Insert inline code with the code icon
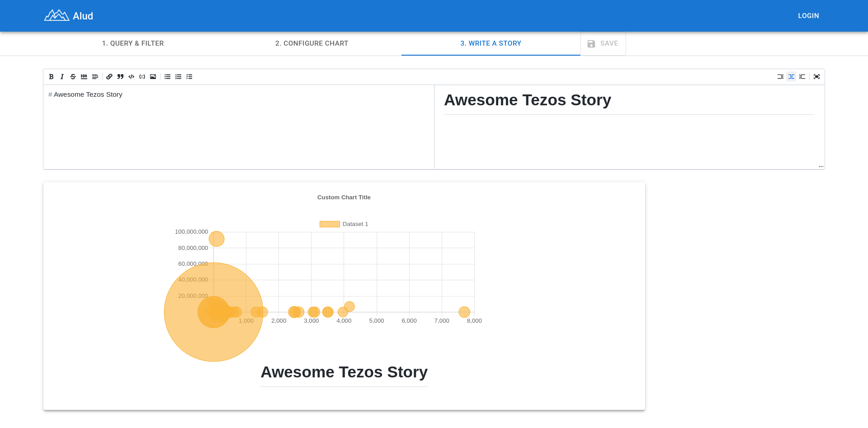 click(131, 77)
